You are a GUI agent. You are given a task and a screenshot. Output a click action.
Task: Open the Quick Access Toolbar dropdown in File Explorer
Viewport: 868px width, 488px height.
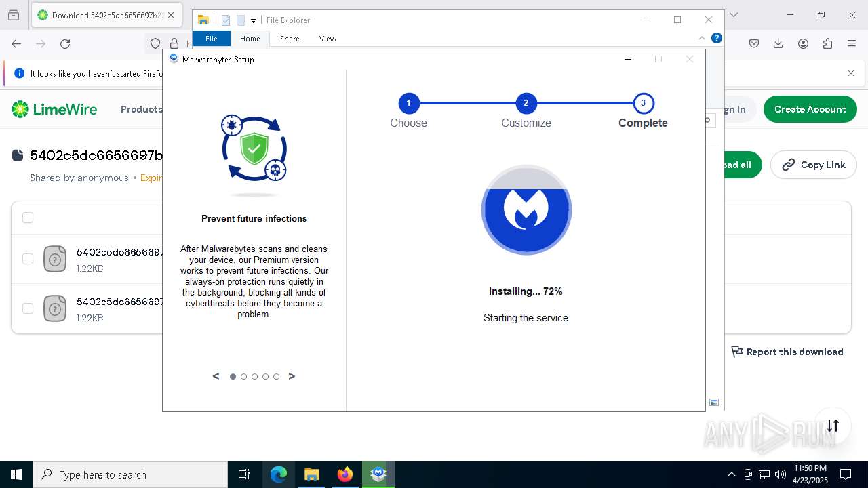click(x=253, y=20)
